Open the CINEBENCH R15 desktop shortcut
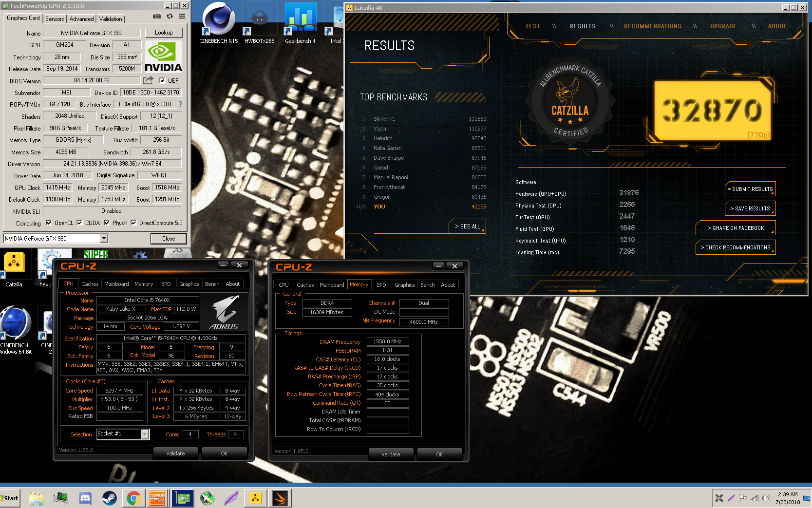Screen dimensions: 812x508 tap(219, 23)
